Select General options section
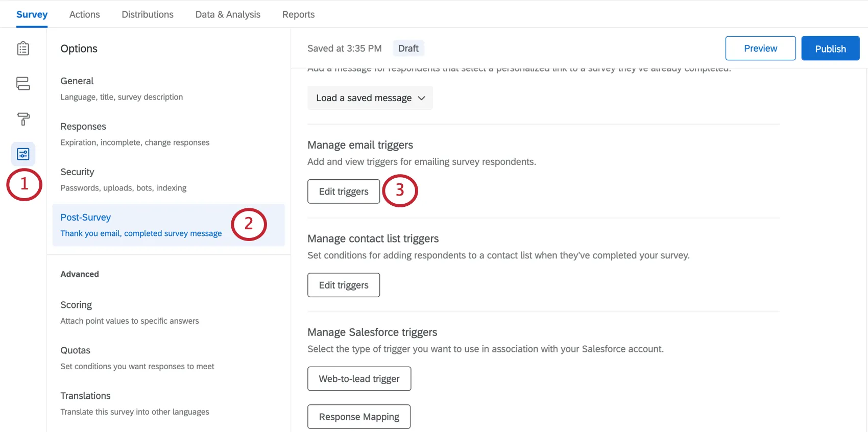The width and height of the screenshot is (868, 432). [x=122, y=88]
